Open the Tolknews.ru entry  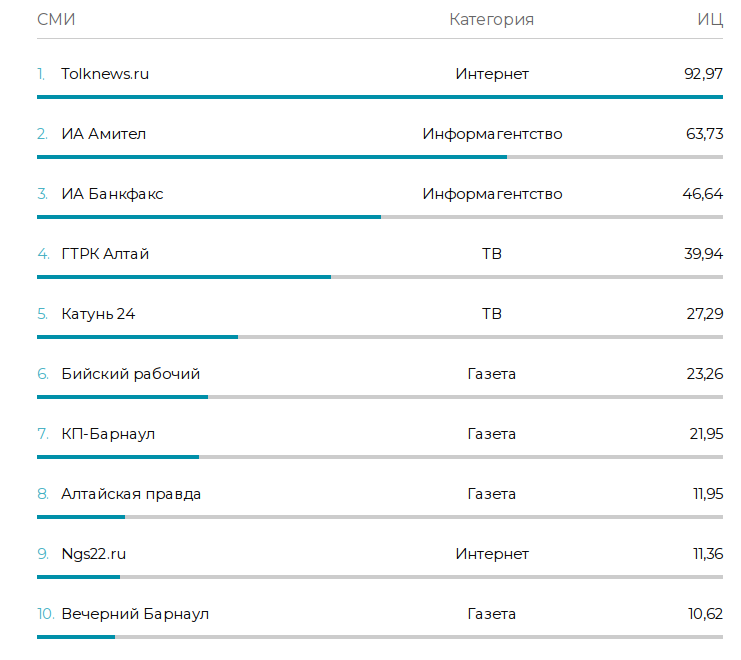pos(105,74)
